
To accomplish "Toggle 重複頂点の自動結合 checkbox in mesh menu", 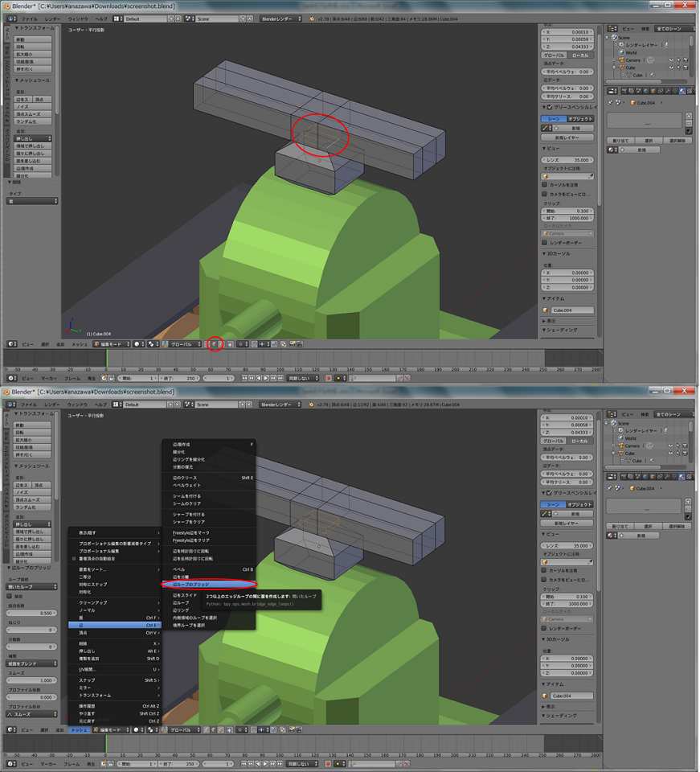I will point(75,558).
